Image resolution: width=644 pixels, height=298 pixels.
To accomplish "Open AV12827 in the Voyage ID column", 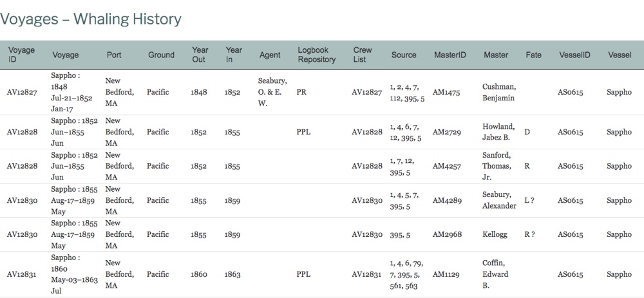I will coord(22,92).
